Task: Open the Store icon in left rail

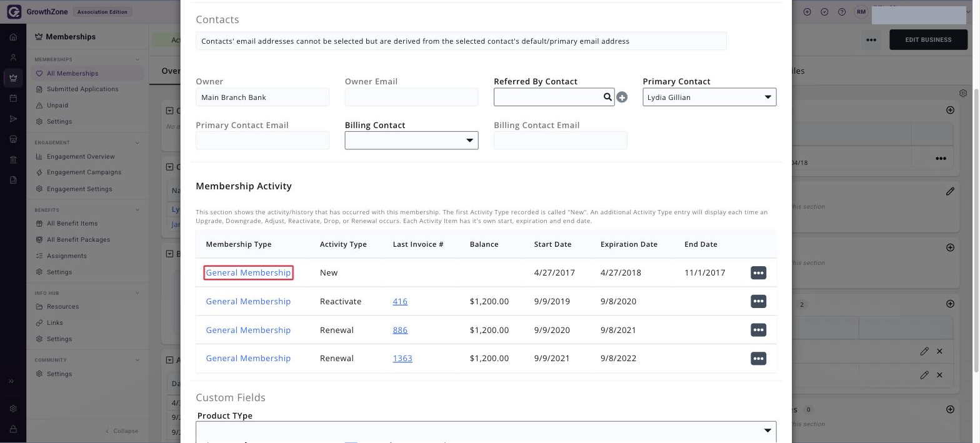Action: 13,139
